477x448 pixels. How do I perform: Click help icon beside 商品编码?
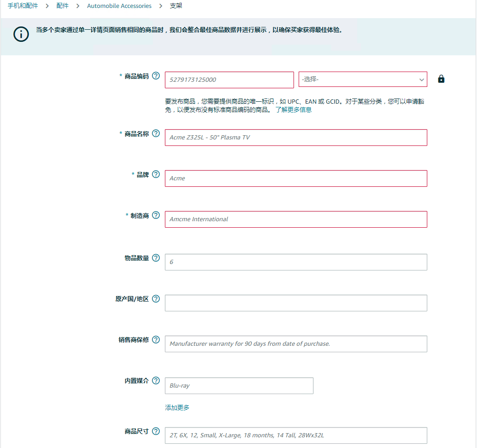click(x=156, y=76)
